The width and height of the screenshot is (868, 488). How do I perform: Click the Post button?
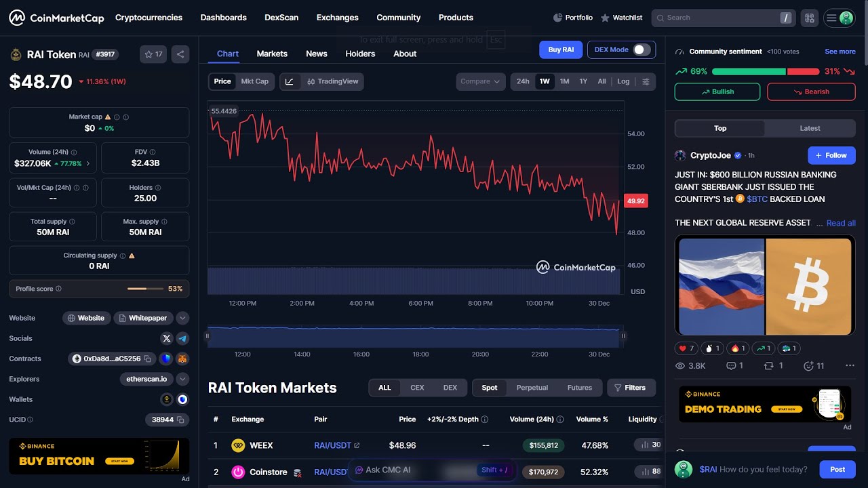(x=837, y=469)
